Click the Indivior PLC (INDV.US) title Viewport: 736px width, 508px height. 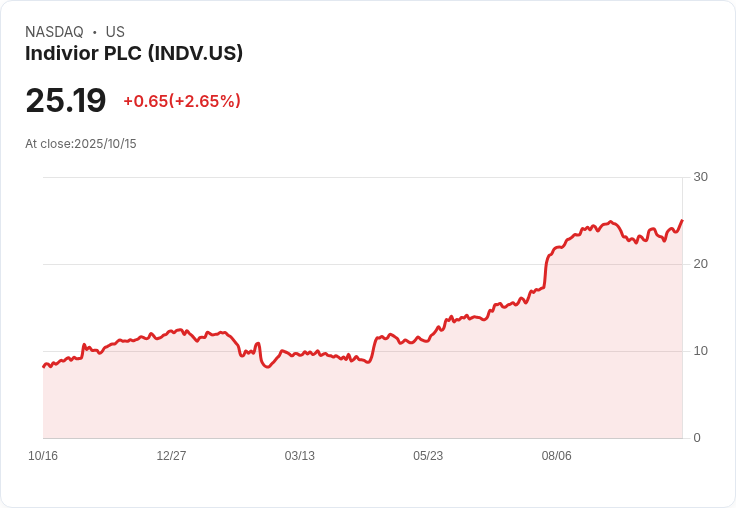coord(134,54)
